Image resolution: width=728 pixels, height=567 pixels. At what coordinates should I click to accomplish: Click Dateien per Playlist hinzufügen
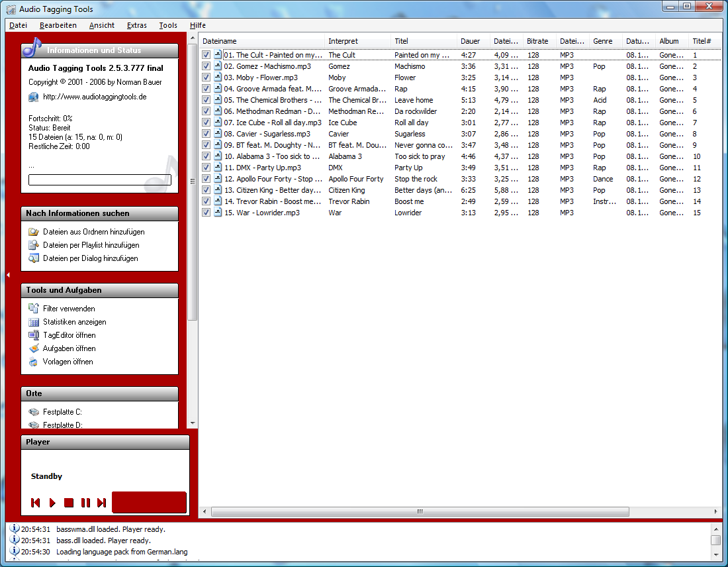(x=91, y=245)
